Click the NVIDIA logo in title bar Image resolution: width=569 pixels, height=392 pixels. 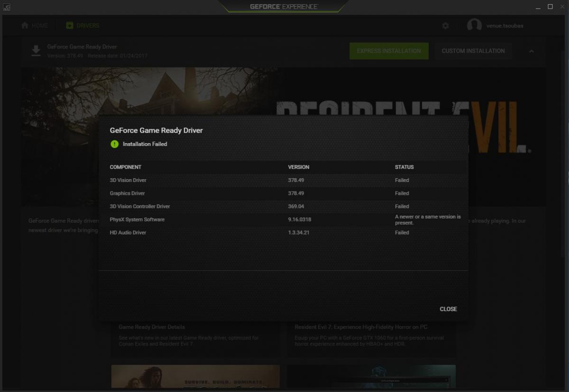7,7
